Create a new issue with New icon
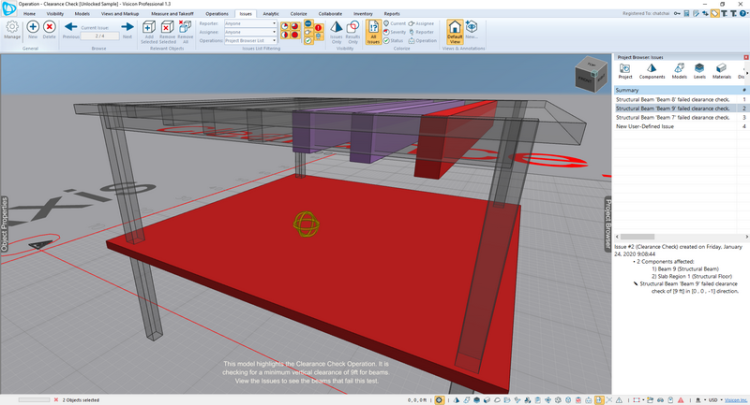 click(33, 29)
